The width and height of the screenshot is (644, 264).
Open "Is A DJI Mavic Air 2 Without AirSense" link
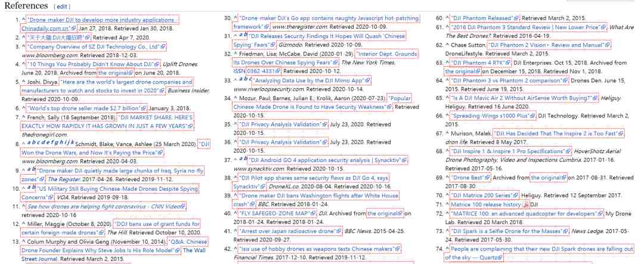pos(525,98)
